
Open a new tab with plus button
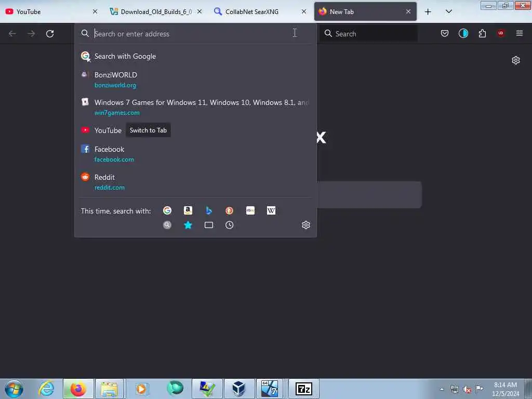(x=428, y=12)
